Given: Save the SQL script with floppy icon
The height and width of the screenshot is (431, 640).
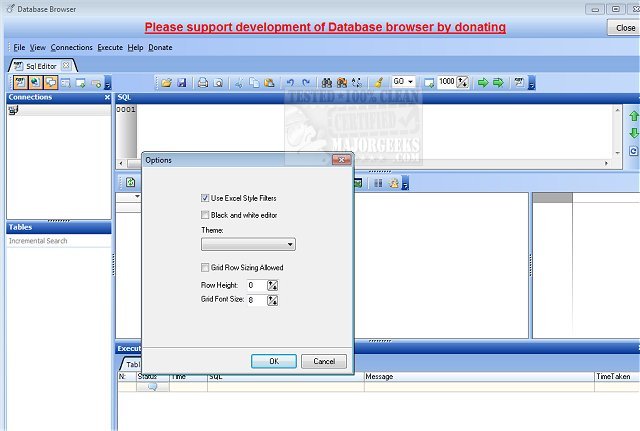Looking at the screenshot, I should point(182,83).
